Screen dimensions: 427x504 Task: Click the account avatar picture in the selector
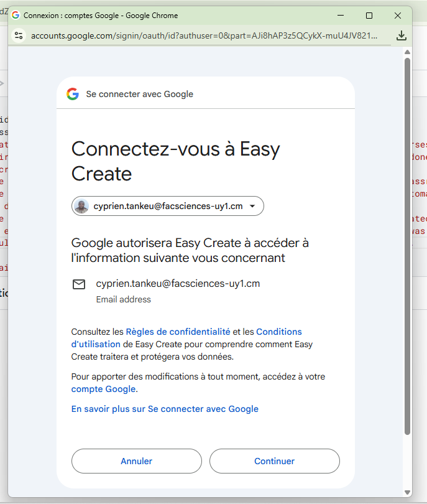[x=81, y=206]
